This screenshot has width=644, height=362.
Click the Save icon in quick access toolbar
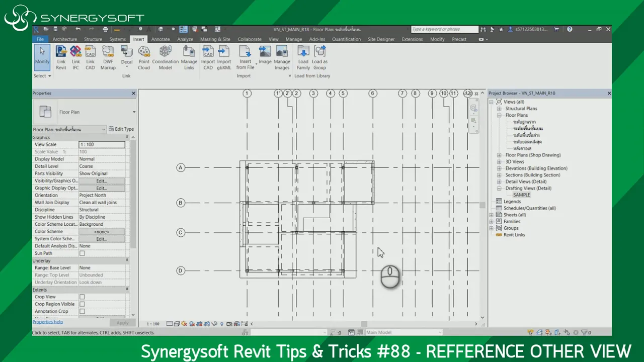coord(55,29)
